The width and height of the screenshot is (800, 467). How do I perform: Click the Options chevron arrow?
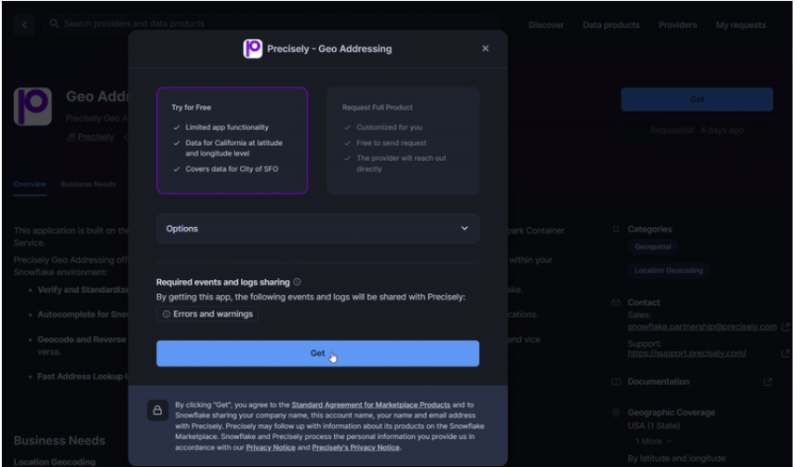(464, 228)
